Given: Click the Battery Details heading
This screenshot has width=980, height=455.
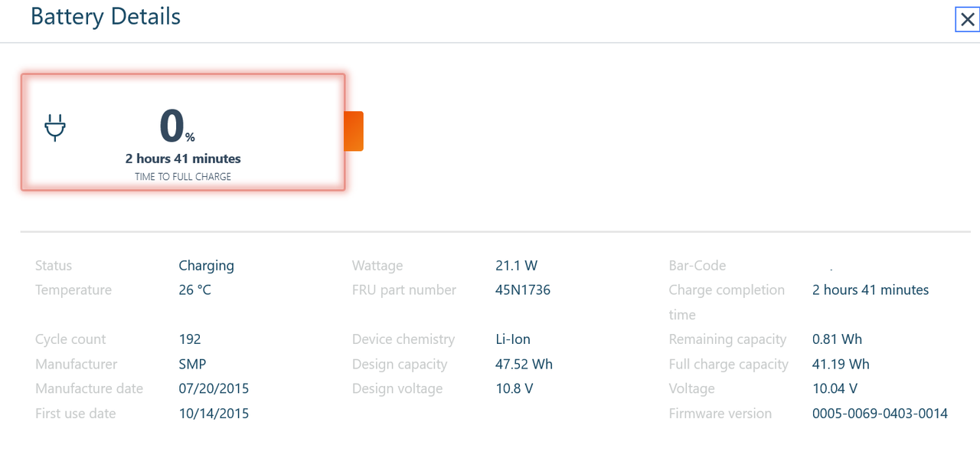Looking at the screenshot, I should [106, 16].
